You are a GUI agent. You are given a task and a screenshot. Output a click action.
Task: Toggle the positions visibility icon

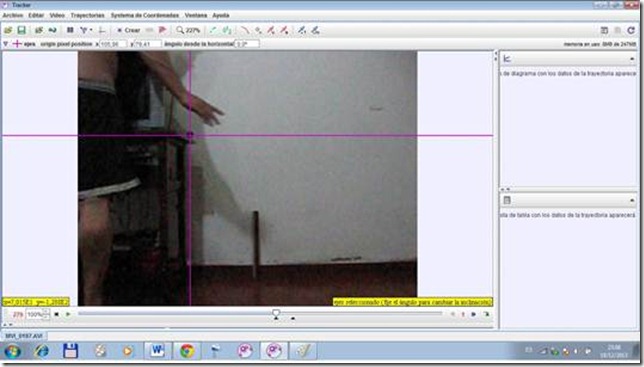[x=258, y=30]
